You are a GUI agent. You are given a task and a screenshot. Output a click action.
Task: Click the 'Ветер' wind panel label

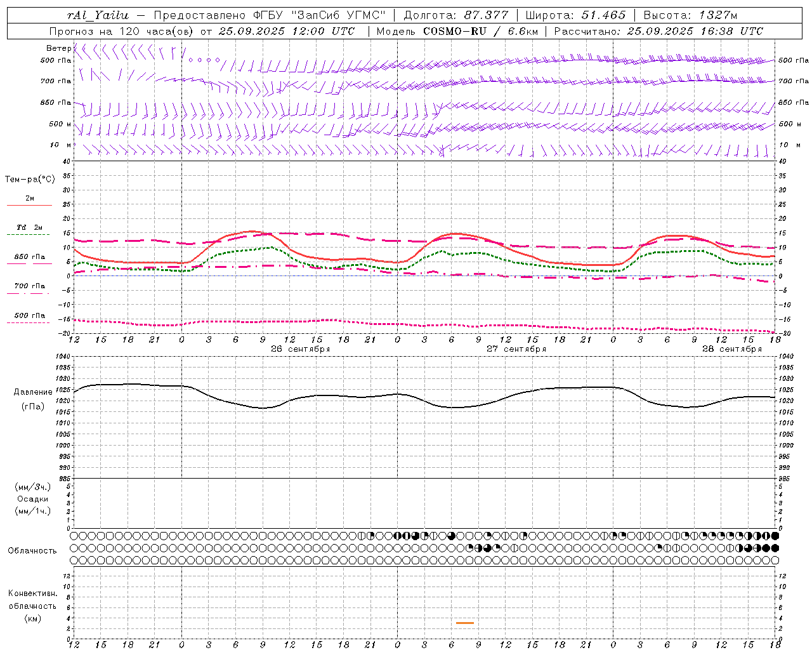[58, 48]
